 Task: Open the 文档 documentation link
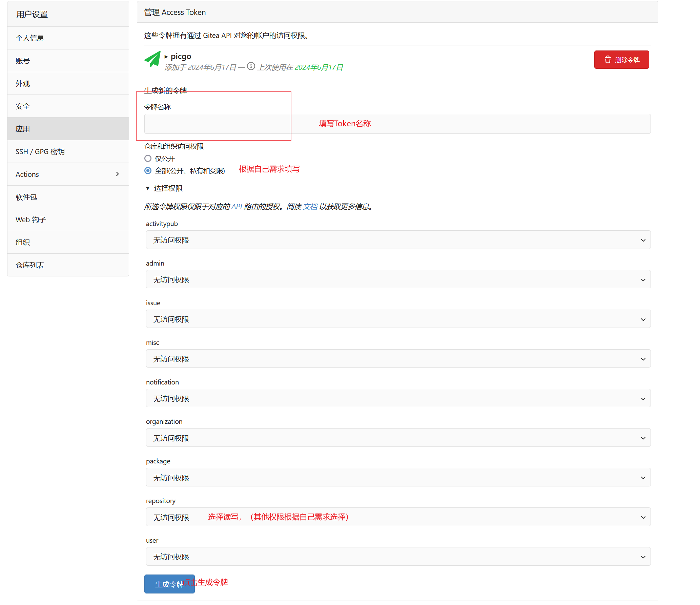tap(310, 207)
